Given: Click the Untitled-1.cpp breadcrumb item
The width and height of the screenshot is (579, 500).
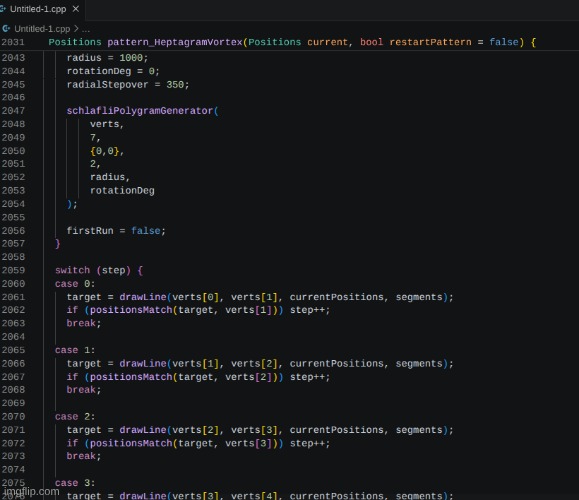Looking at the screenshot, I should tap(42, 29).
